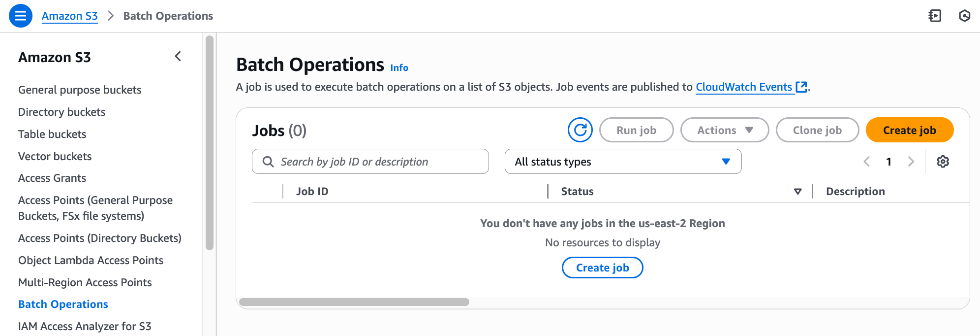Open table preferences gear icon
Screen dimensions: 980x336
(943, 162)
